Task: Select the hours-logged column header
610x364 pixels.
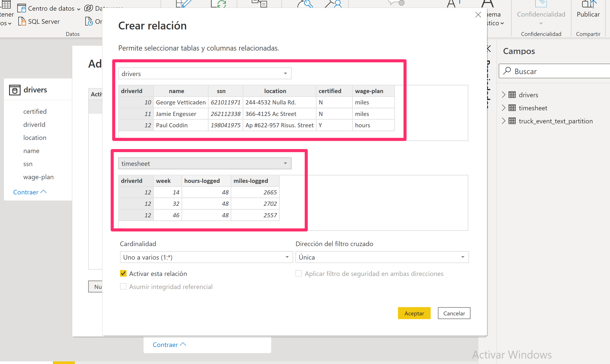Action: pyautogui.click(x=206, y=181)
